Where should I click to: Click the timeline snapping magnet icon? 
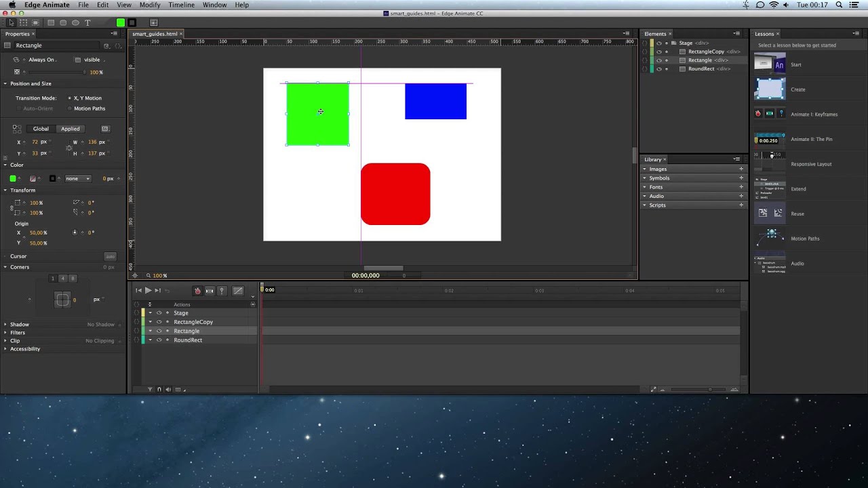tap(159, 390)
